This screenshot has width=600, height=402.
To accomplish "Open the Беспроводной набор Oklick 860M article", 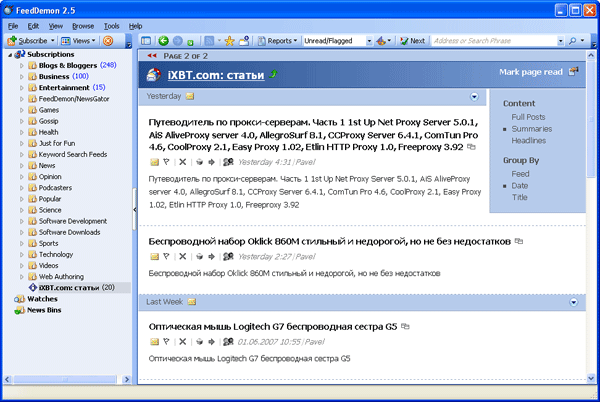I will tap(329, 241).
